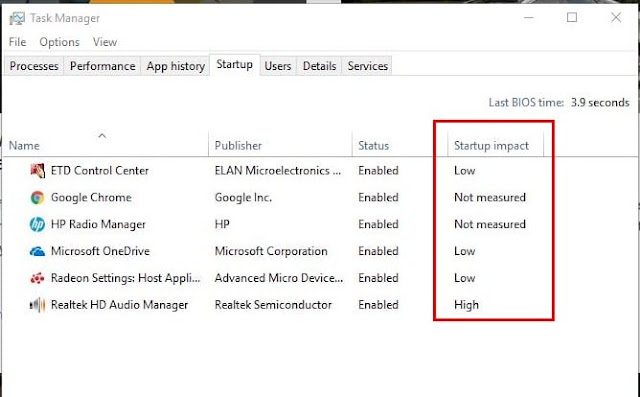Select the Google Chrome entry name
640x397 pixels.
91,197
